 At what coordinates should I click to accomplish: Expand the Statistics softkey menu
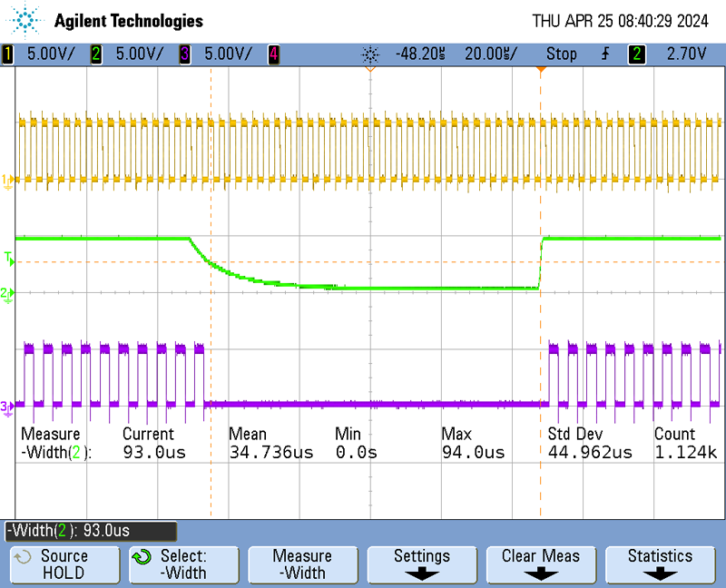(x=660, y=564)
